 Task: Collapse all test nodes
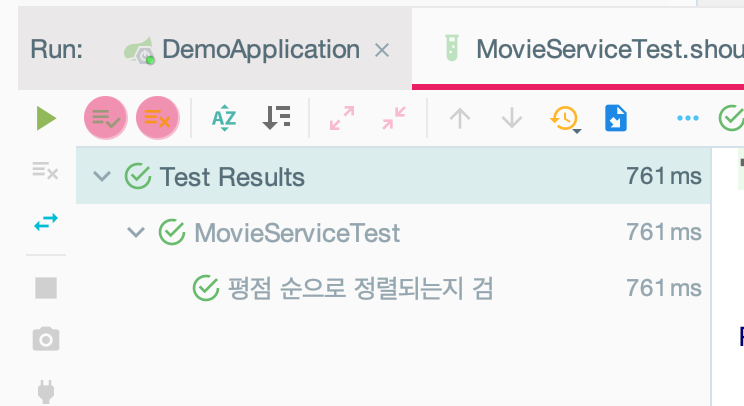394,118
